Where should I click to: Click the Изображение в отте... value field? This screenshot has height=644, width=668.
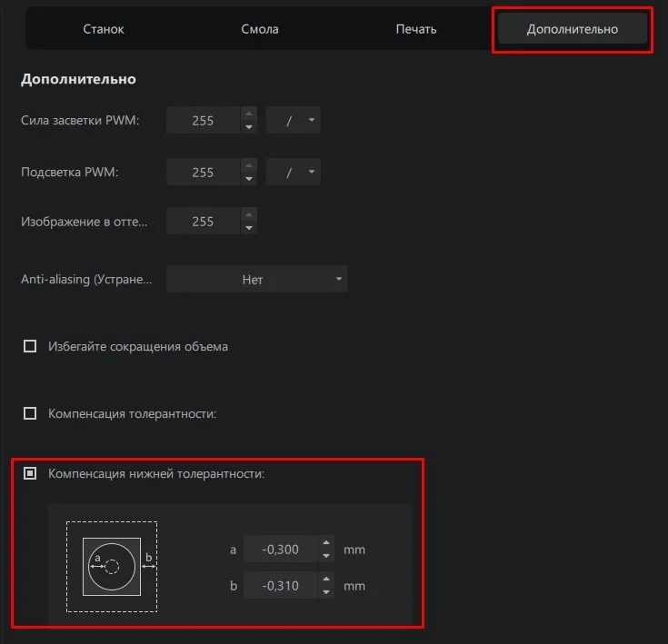coord(203,221)
